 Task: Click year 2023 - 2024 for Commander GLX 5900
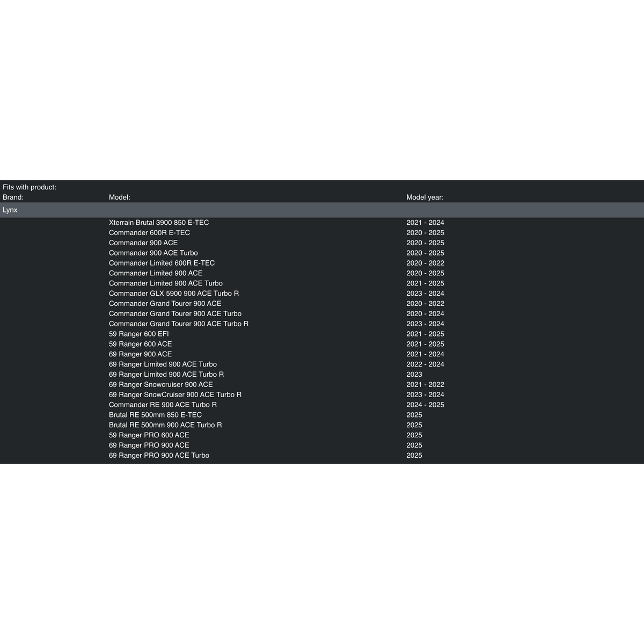coord(425,294)
